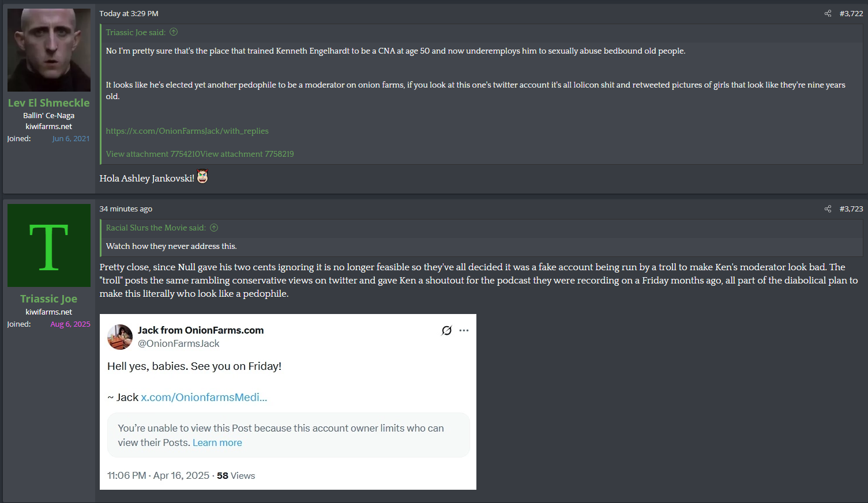Click Jack from OnionFarms.com profile picture
Image resolution: width=868 pixels, height=503 pixels.
(120, 337)
